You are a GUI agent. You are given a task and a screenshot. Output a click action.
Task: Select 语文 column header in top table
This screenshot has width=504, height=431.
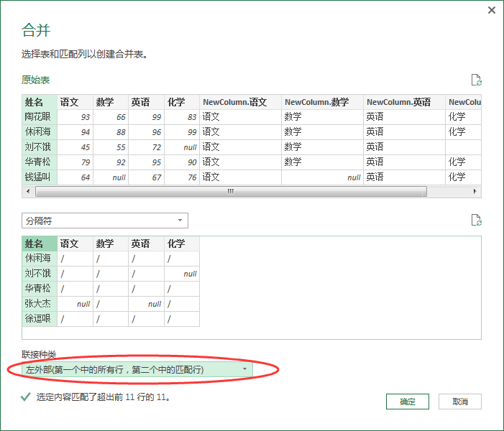pos(75,102)
